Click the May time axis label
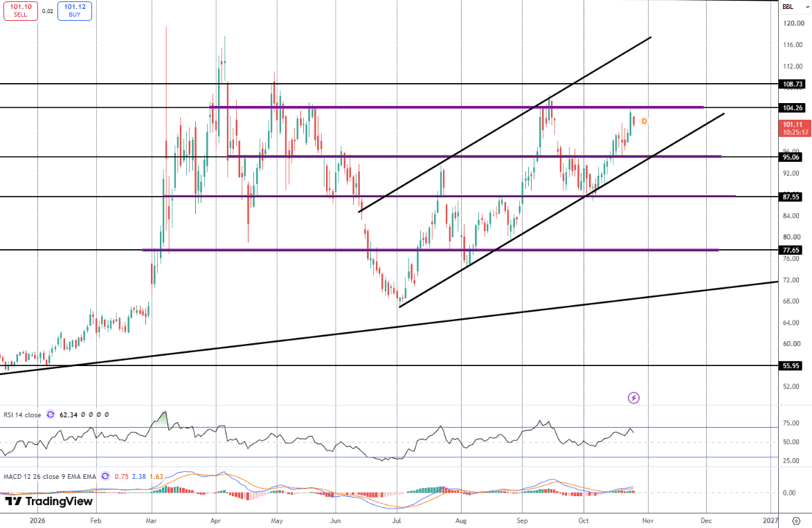812x528 pixels. click(277, 520)
